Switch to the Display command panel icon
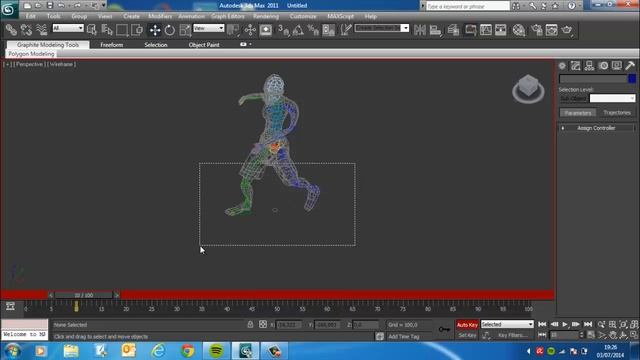 pos(617,66)
